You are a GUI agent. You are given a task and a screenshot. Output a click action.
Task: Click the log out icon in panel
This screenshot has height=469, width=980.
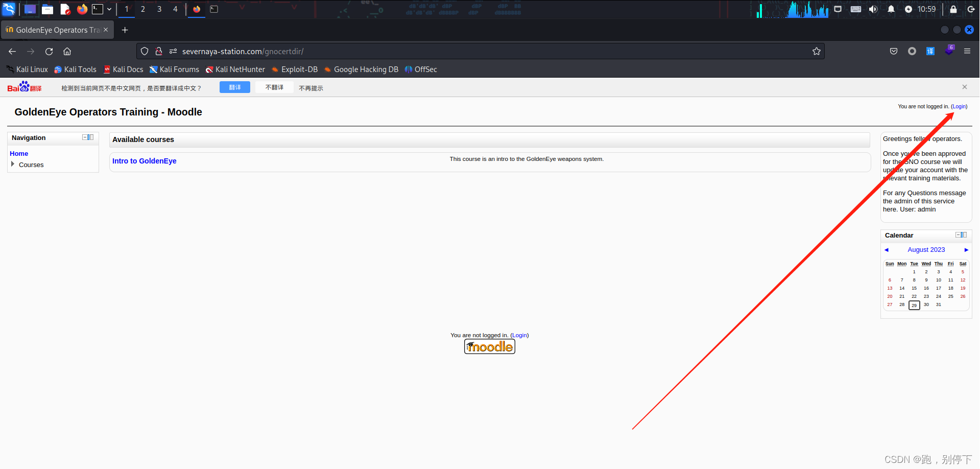pyautogui.click(x=971, y=9)
